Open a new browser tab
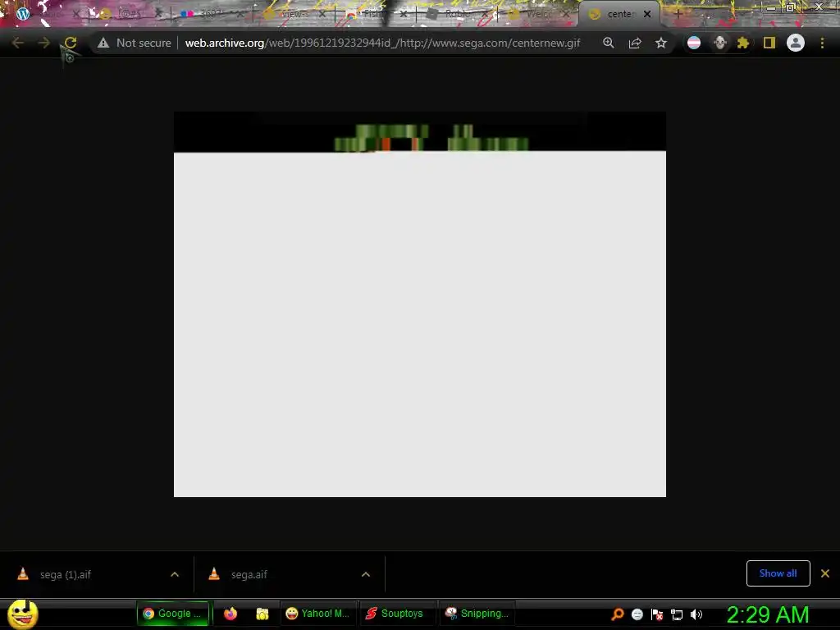The height and width of the screenshot is (630, 840). (x=678, y=15)
